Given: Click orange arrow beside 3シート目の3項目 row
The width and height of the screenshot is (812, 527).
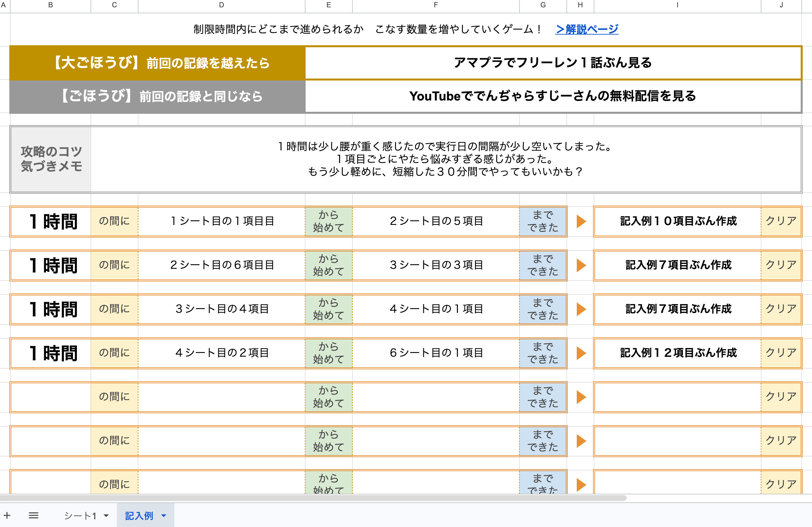Looking at the screenshot, I should (581, 265).
